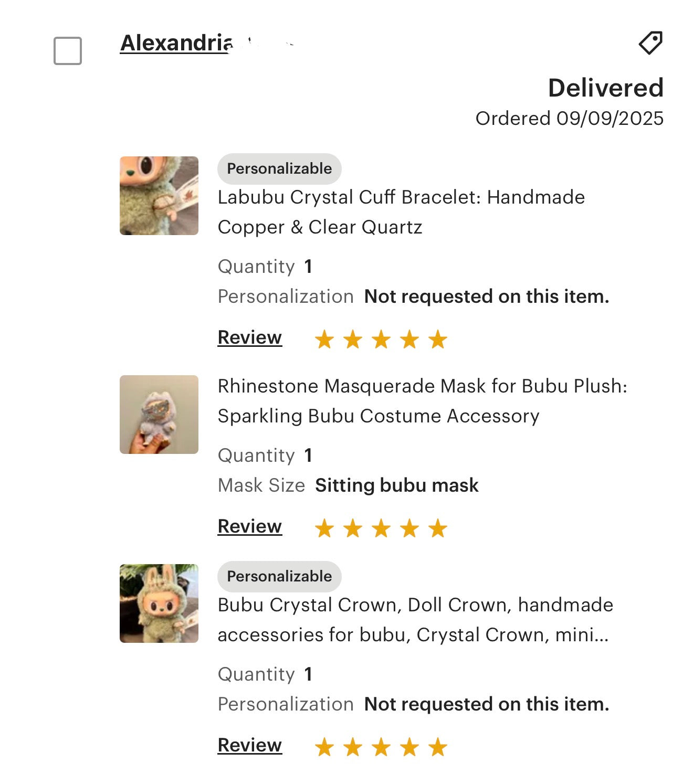Click the fifth star on the bracelet review

(437, 338)
